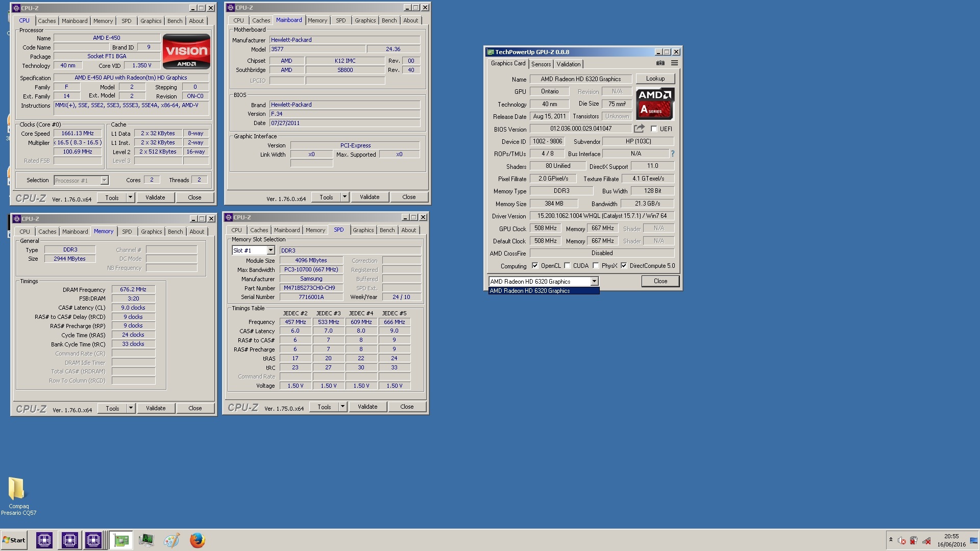Click southbridge value SB800
The height and width of the screenshot is (551, 980).
(x=345, y=70)
